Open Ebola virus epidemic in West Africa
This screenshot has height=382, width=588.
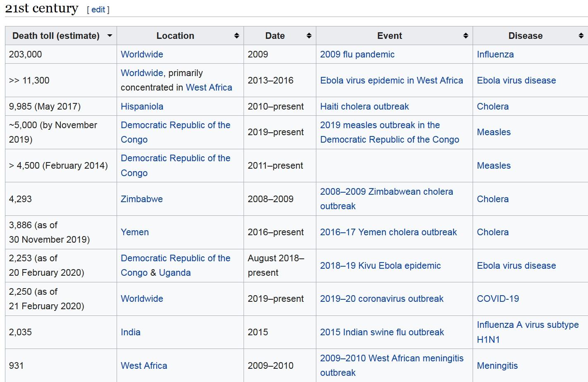coord(391,80)
